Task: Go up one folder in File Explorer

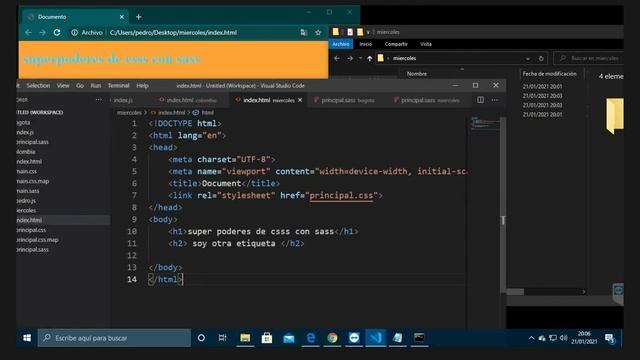Action: click(369, 58)
